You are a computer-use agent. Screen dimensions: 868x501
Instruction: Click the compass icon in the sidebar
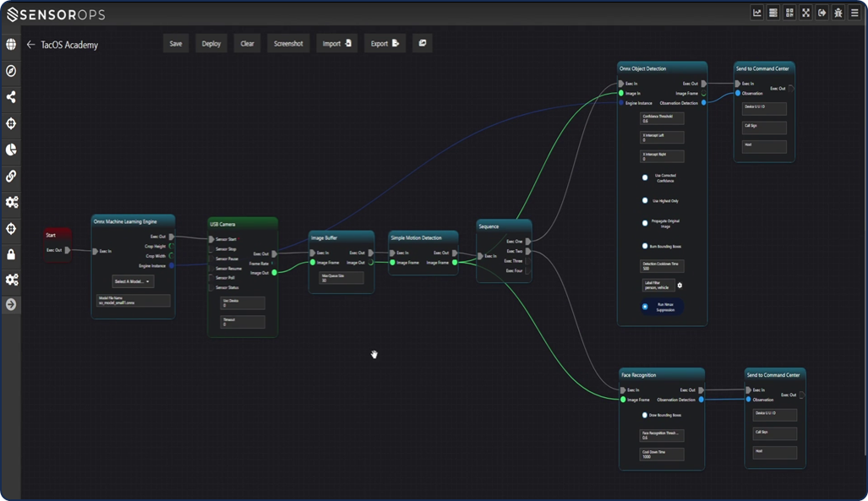tap(11, 71)
